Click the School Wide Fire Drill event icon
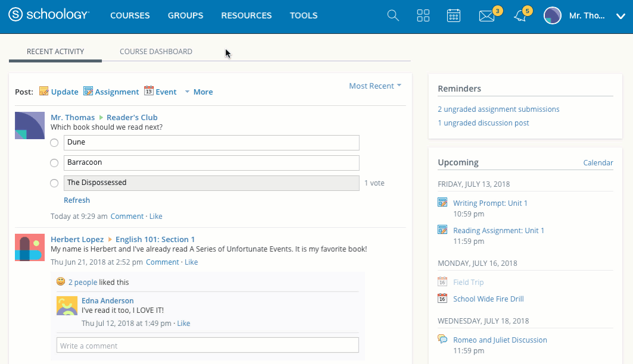Screen dimensions: 633x364 coord(442,299)
